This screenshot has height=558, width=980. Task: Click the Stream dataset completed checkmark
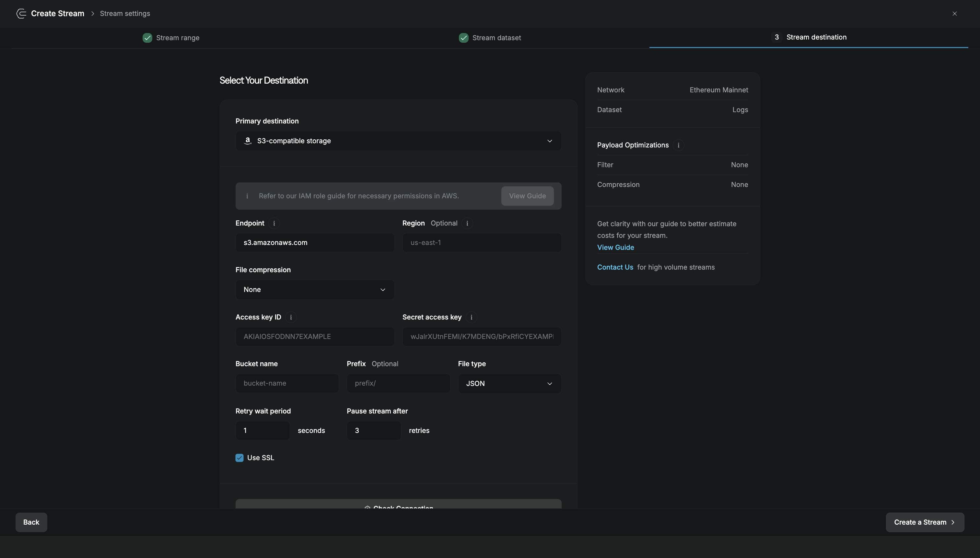click(x=463, y=38)
